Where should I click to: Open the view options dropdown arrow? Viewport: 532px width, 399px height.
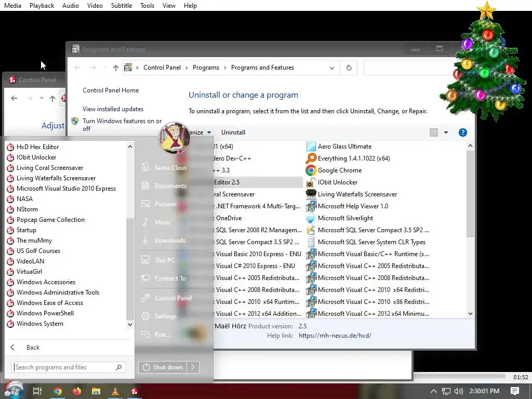click(x=446, y=132)
